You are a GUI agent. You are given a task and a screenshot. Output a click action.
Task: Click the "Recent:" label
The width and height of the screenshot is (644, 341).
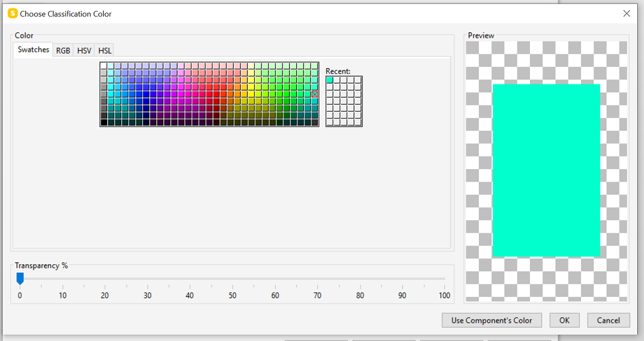(x=338, y=71)
